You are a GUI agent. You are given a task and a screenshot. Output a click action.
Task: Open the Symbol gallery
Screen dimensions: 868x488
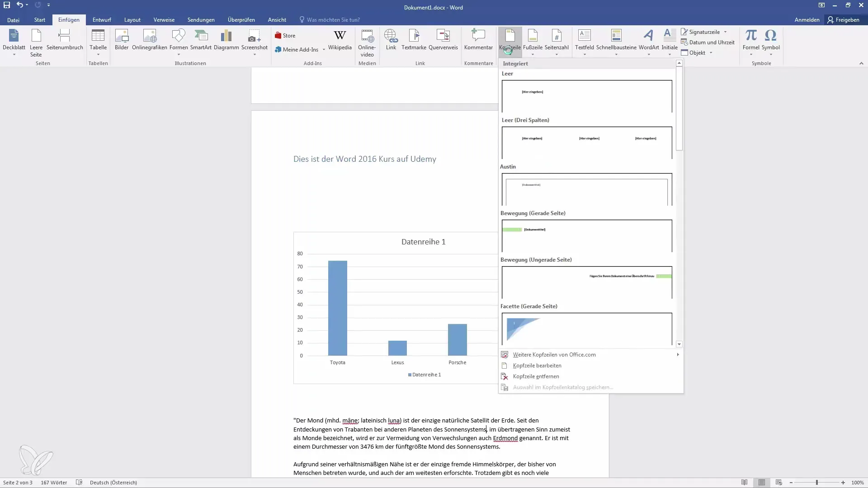770,42
